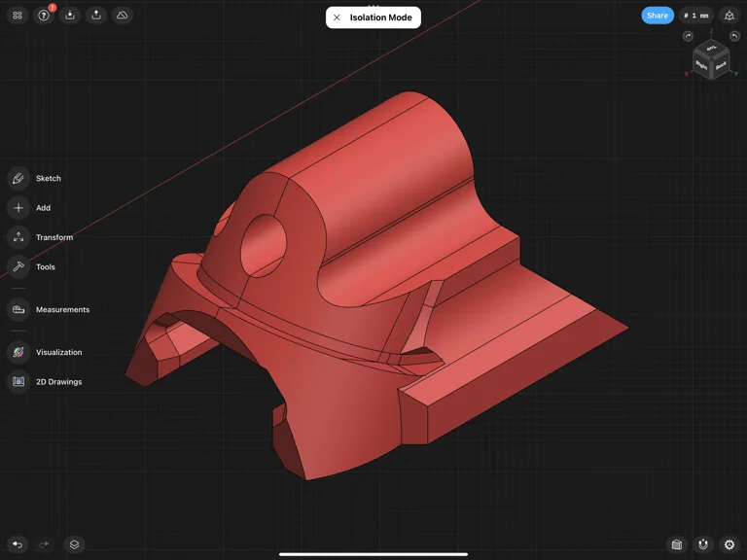The height and width of the screenshot is (560, 747).
Task: Open the designs grid view
Action: (x=18, y=16)
